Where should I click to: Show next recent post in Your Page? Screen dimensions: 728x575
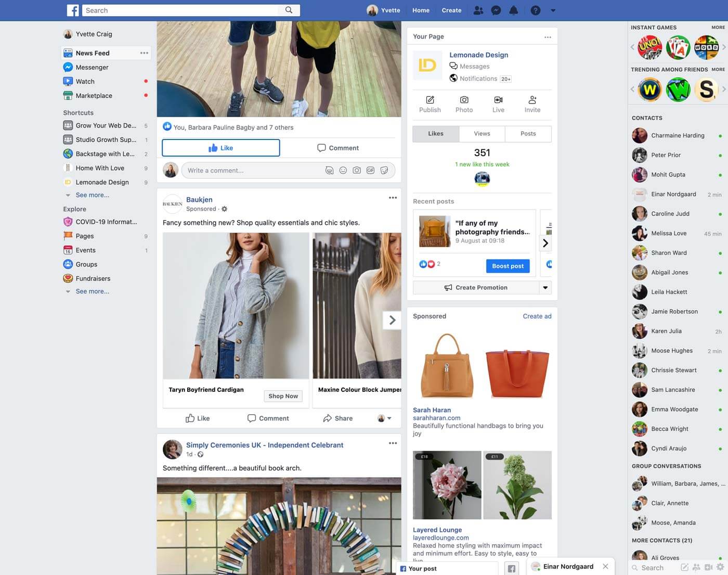coord(545,243)
